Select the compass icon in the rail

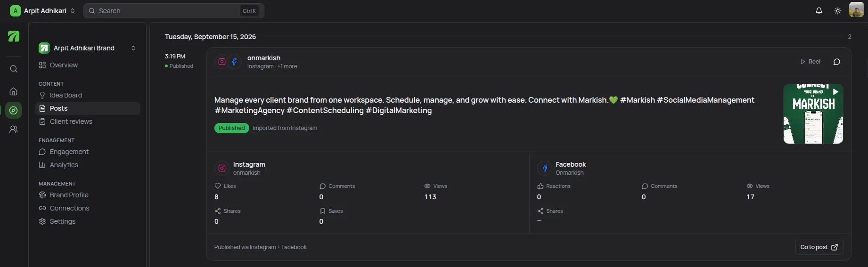point(14,110)
